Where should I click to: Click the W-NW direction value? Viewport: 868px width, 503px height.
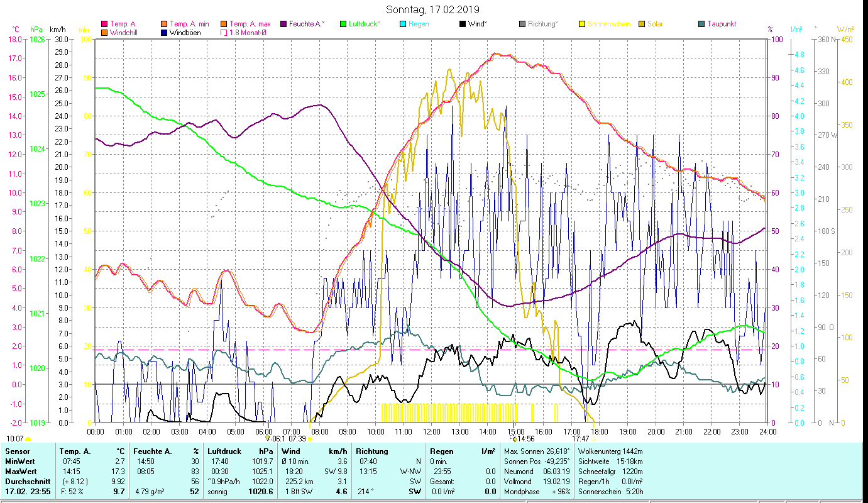point(410,472)
